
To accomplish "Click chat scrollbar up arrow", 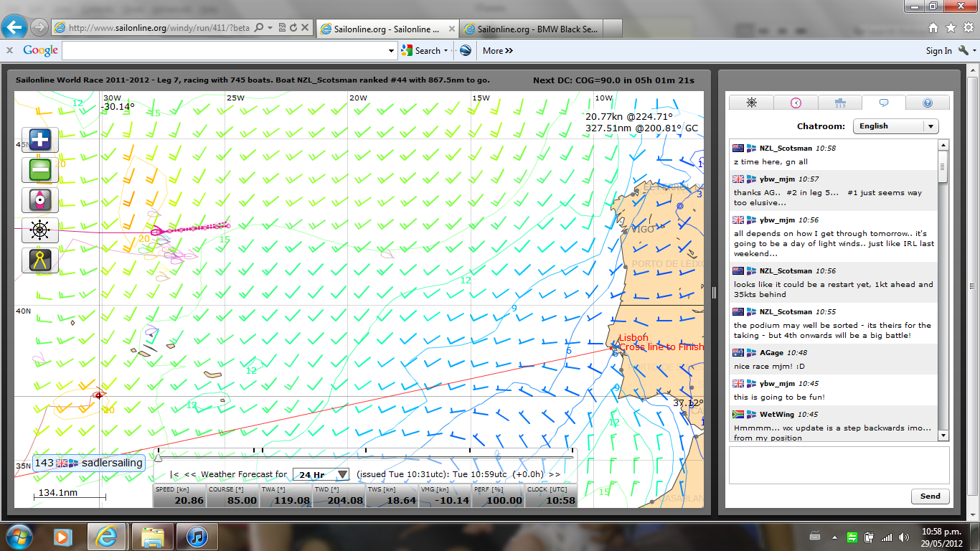I will pos(943,144).
